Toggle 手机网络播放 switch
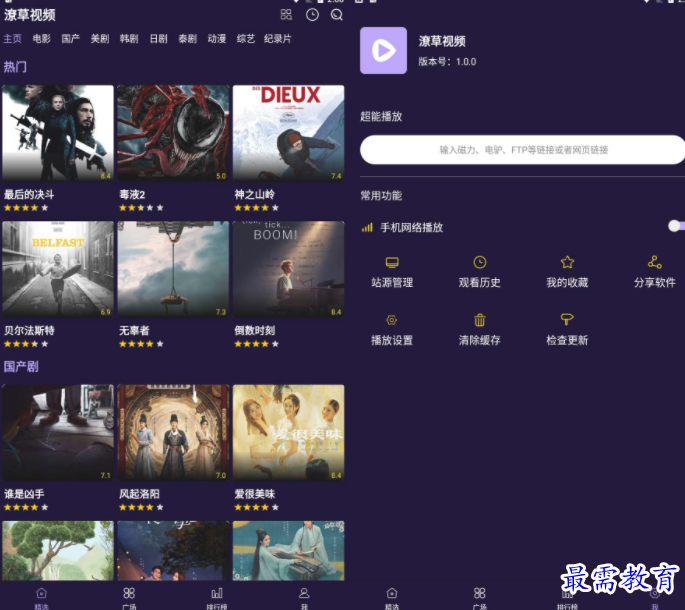Screen dimensions: 685x610 (x=676, y=225)
